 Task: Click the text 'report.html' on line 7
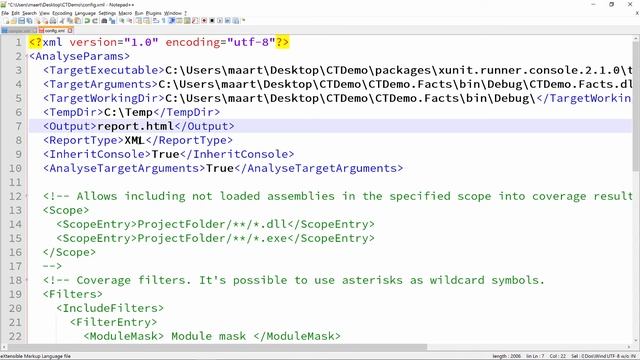(136, 126)
